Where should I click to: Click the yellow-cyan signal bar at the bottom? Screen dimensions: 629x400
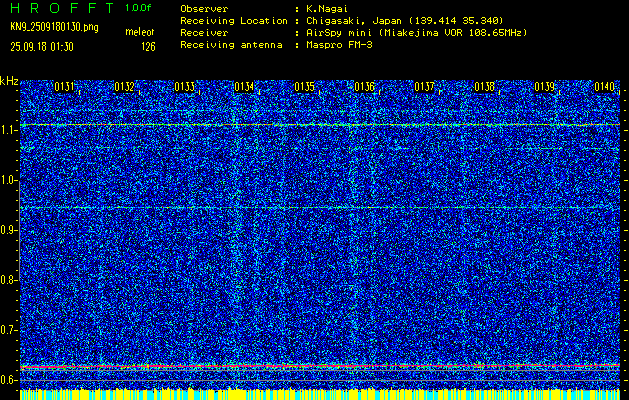[320, 394]
